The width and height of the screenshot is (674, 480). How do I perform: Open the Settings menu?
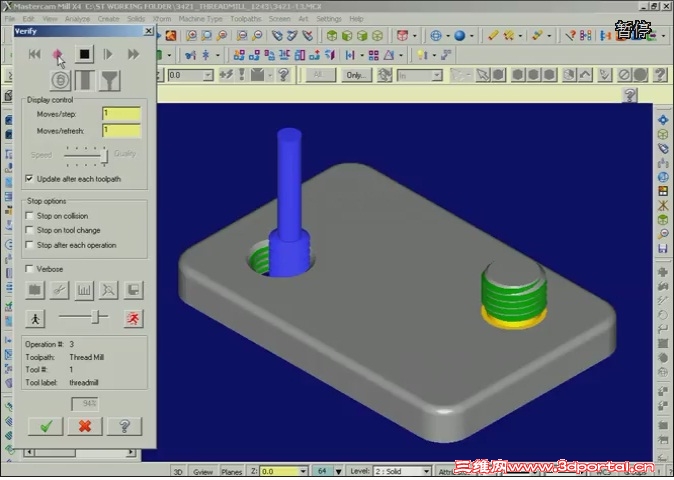pos(329,19)
